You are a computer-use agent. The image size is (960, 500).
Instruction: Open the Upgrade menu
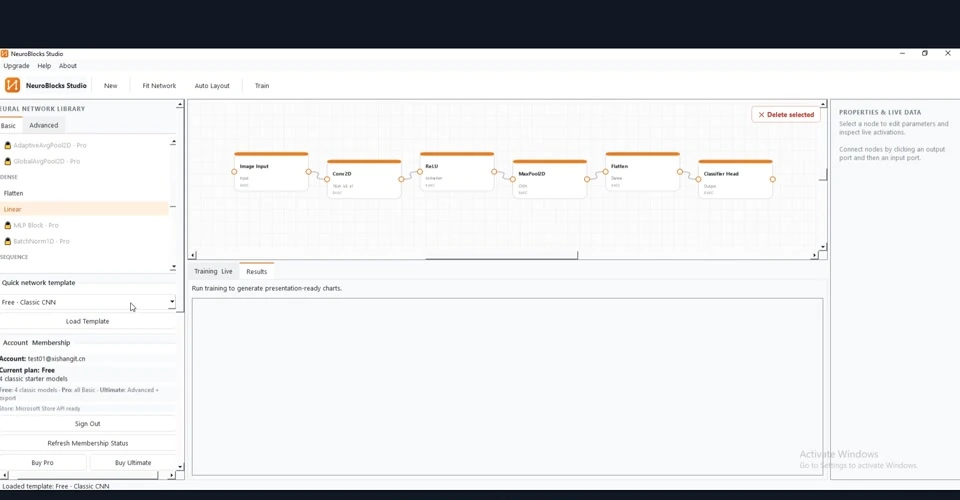point(17,65)
